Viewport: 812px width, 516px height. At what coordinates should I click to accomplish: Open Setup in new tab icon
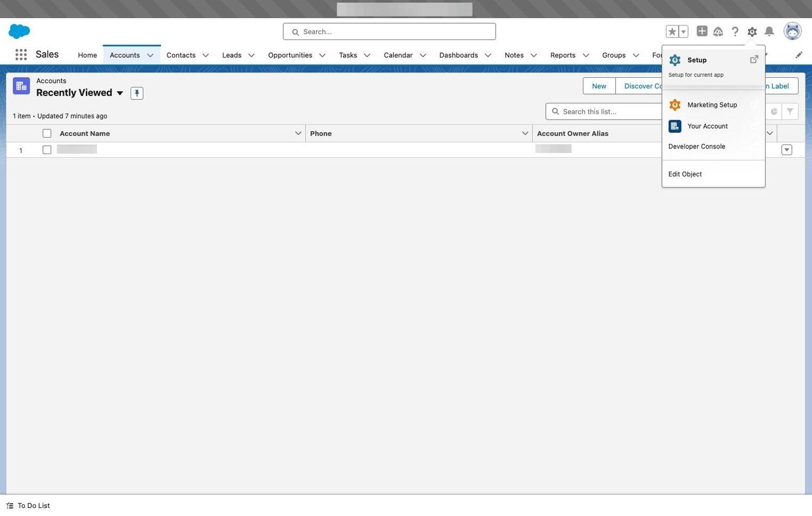(754, 59)
